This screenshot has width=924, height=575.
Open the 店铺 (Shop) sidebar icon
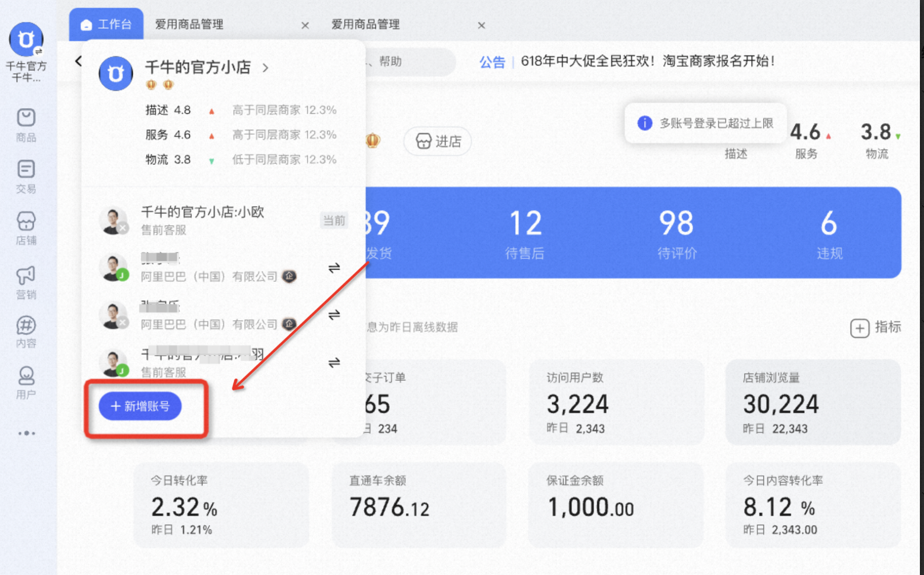[x=26, y=229]
